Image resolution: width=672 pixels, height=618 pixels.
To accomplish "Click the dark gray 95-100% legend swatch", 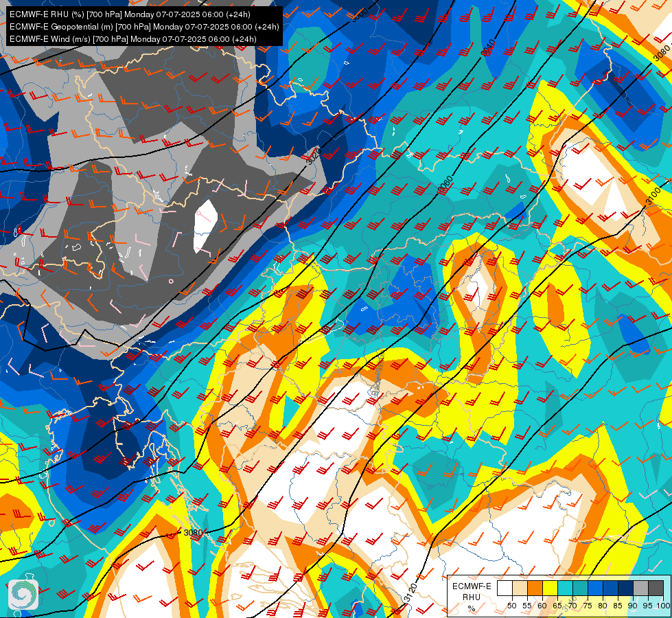I will coord(656,588).
